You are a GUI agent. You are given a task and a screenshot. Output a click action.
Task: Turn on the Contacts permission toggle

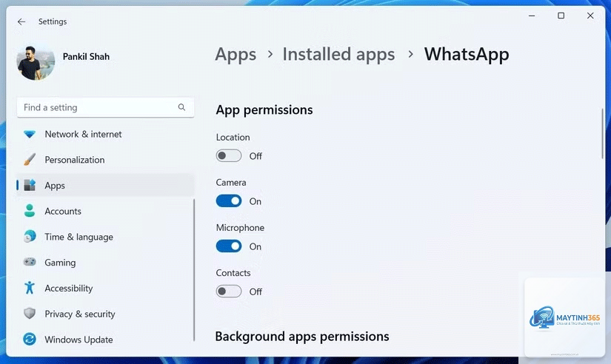[229, 291]
